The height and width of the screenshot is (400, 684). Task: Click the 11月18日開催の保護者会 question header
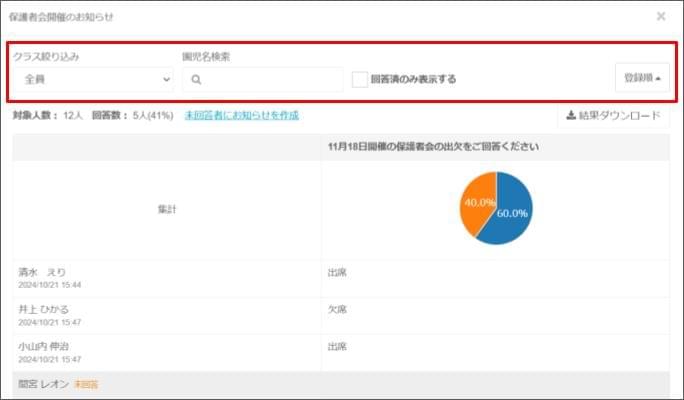(433, 147)
